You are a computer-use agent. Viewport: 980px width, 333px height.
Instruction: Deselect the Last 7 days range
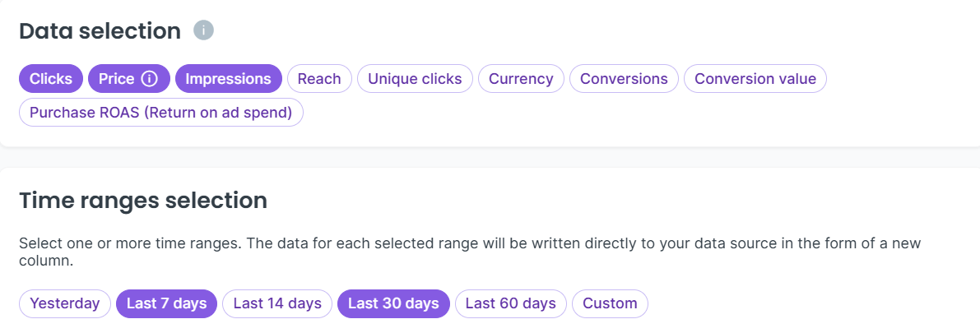pyautogui.click(x=167, y=303)
